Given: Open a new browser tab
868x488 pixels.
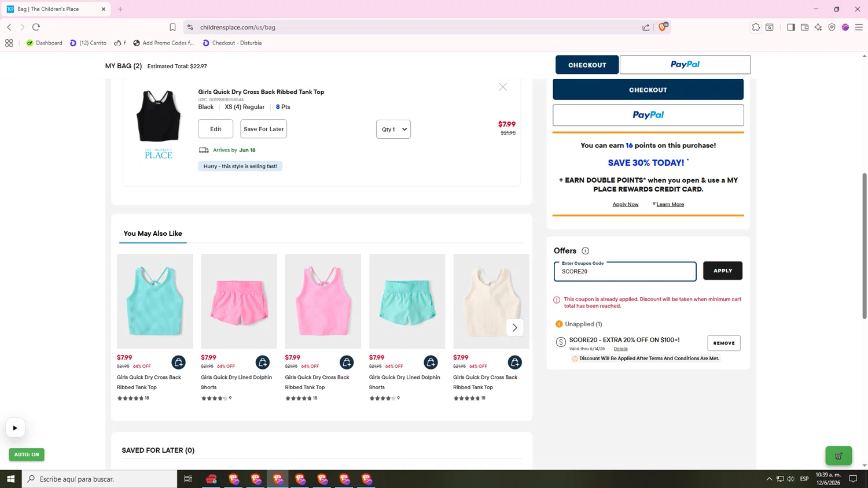Looking at the screenshot, I should (120, 9).
